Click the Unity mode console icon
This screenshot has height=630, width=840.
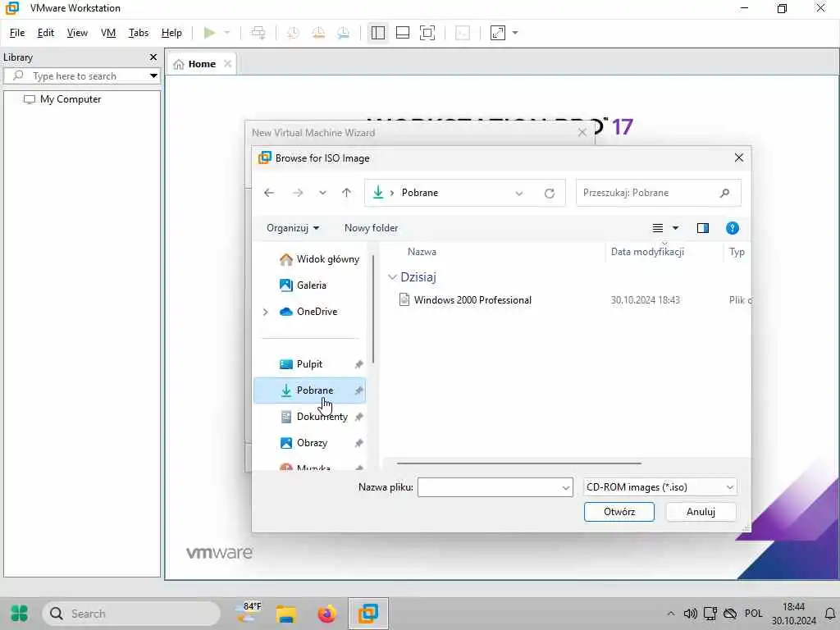[463, 33]
